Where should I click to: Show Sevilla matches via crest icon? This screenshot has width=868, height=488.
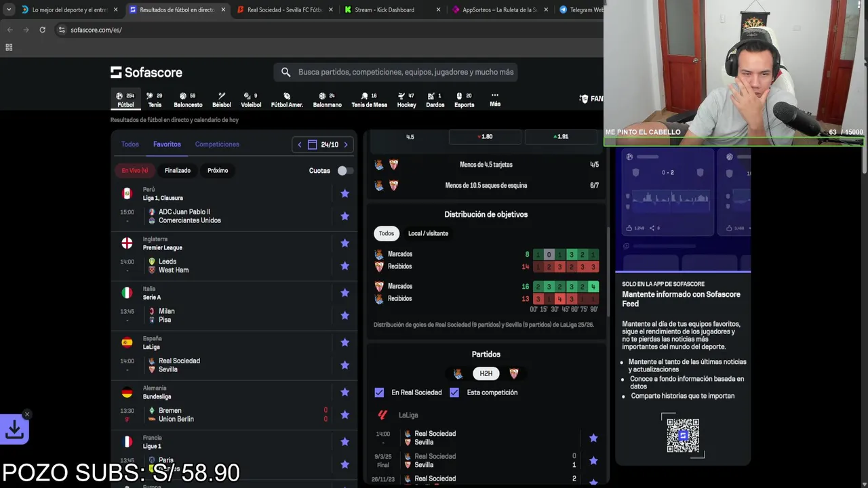(x=514, y=373)
